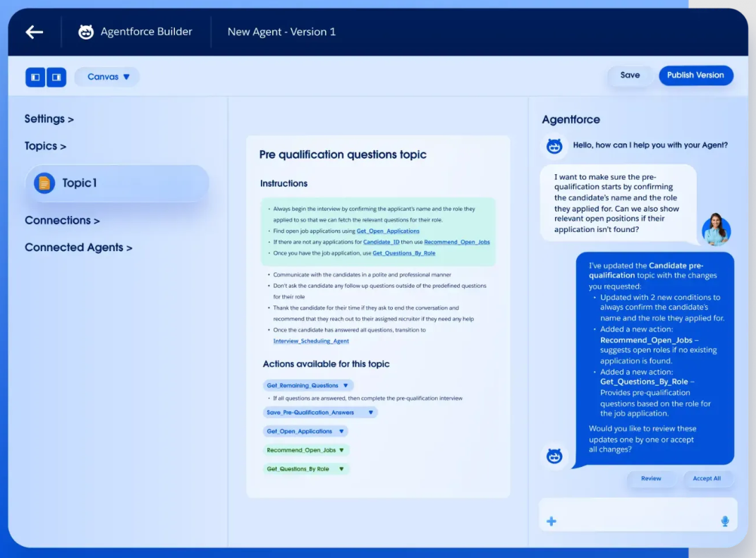Go back using the left arrow
756x558 pixels.
click(35, 32)
